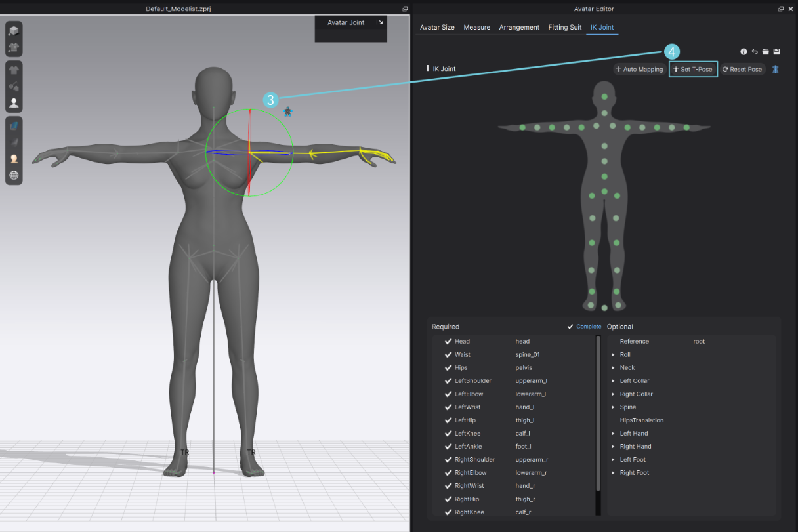Select the neck joint dot on the diagram

(x=604, y=113)
